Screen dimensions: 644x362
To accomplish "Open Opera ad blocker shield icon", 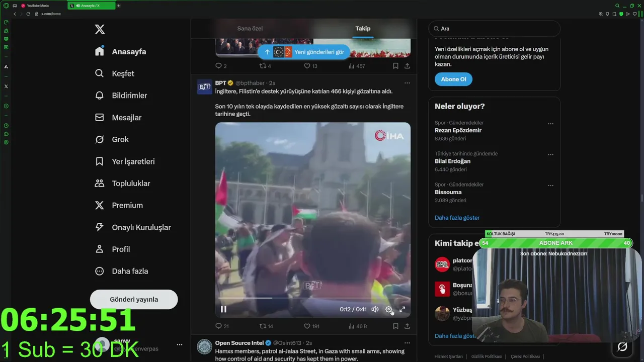I will tap(621, 14).
